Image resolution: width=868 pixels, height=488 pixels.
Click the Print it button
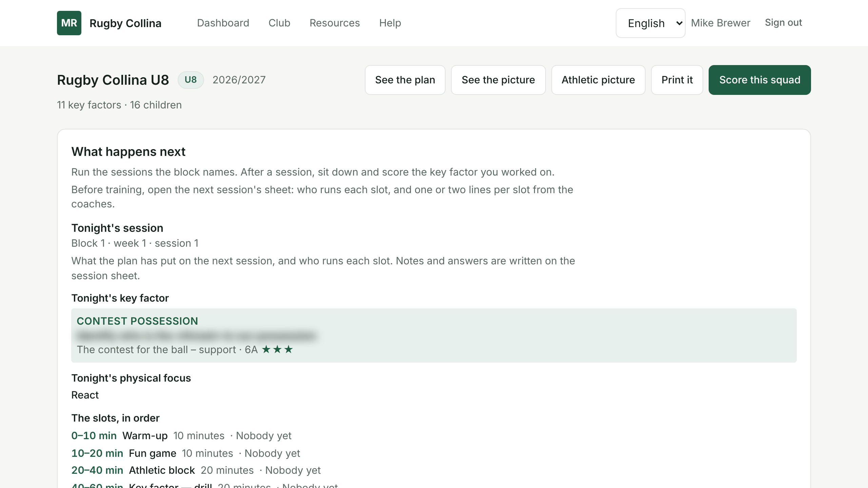677,80
